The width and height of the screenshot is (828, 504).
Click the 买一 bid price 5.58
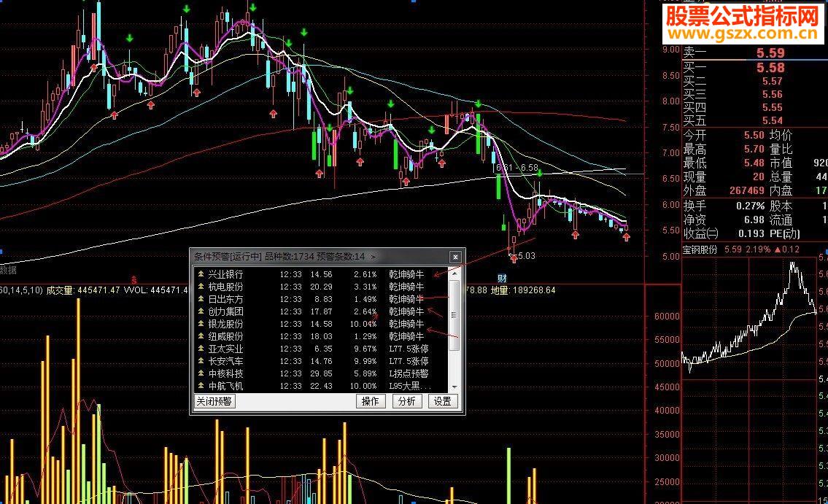770,68
